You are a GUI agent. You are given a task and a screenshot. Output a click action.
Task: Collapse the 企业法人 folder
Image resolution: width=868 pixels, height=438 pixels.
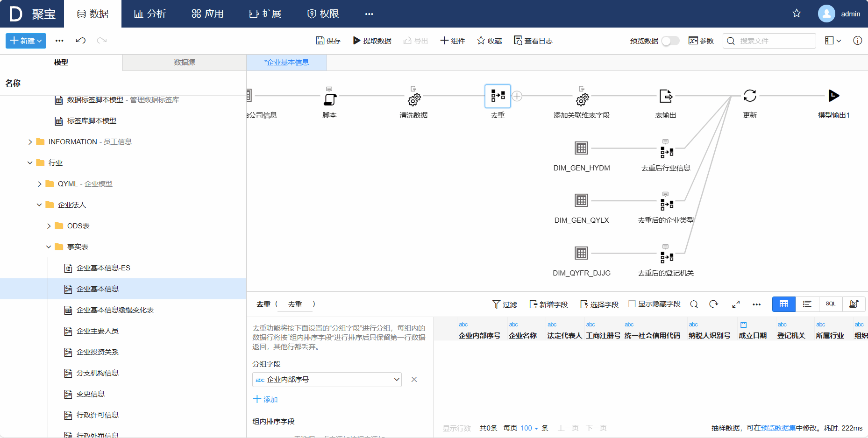tap(39, 205)
